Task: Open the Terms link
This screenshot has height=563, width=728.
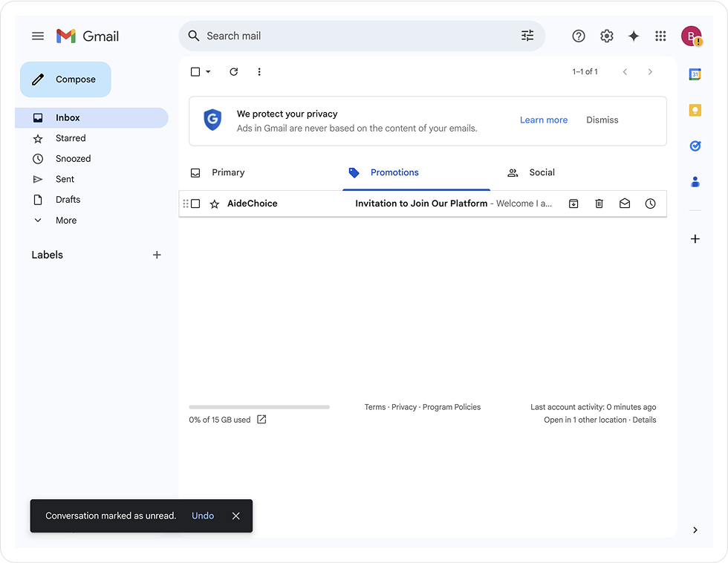Action: pos(375,407)
